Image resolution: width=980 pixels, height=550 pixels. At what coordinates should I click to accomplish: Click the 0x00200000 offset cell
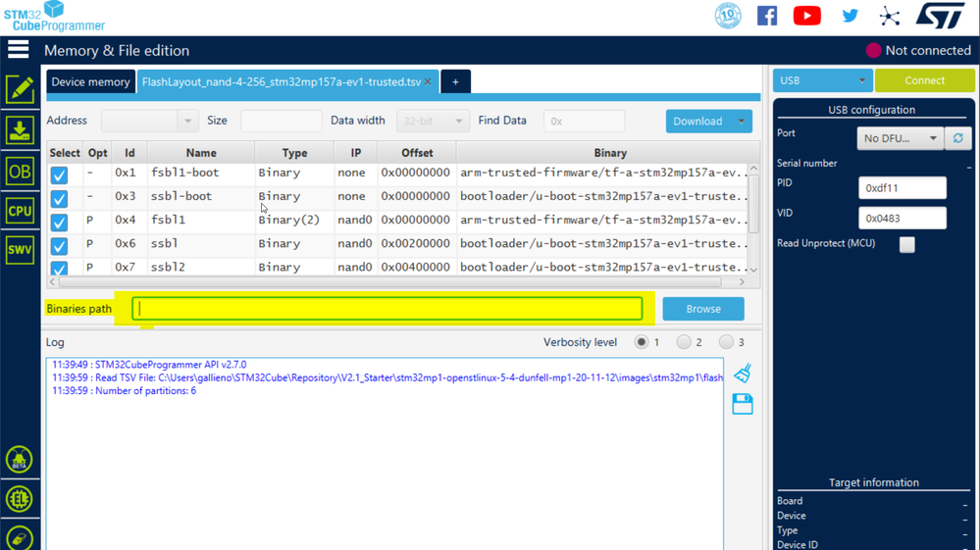(416, 243)
